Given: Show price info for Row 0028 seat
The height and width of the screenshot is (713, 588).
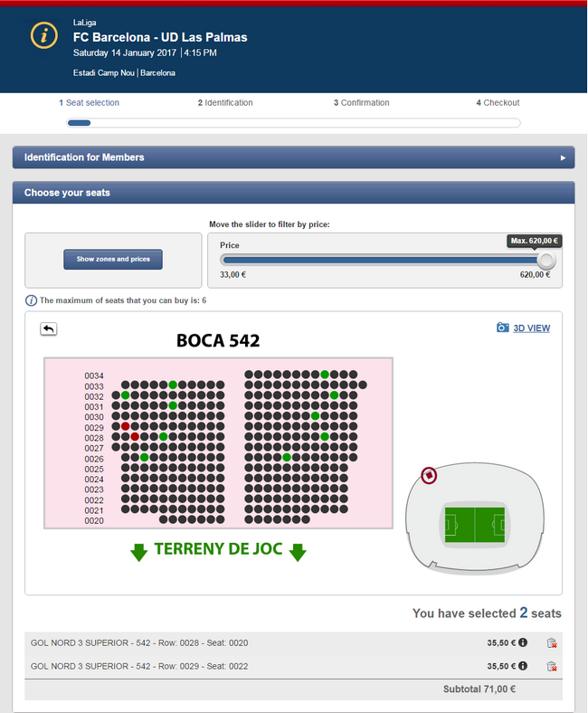Looking at the screenshot, I should click(523, 642).
